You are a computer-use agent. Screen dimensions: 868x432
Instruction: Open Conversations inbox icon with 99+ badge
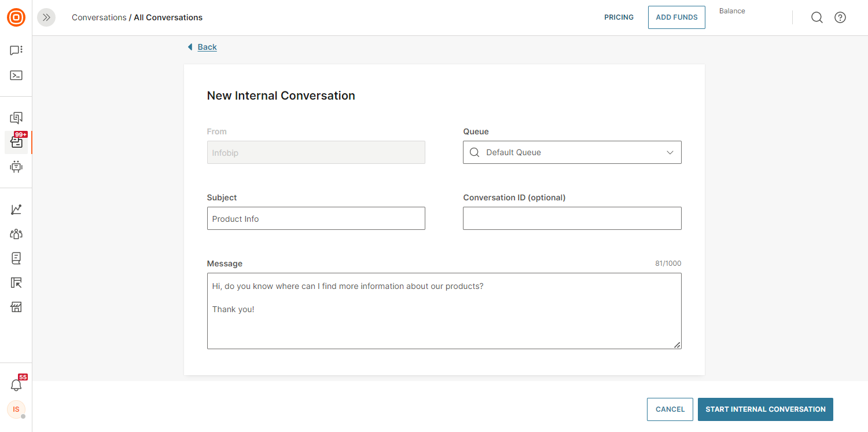(16, 142)
